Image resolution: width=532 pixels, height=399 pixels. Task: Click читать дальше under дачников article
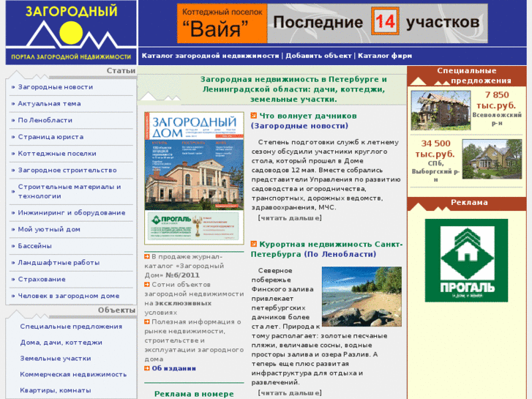[x=290, y=217]
